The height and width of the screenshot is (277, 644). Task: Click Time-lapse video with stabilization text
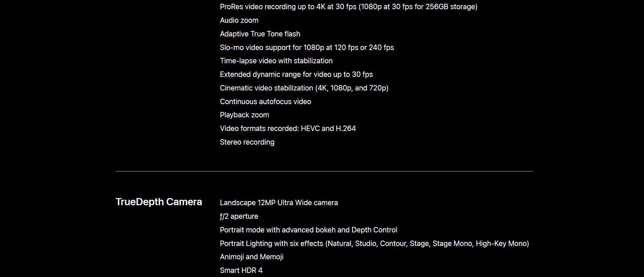tap(276, 61)
